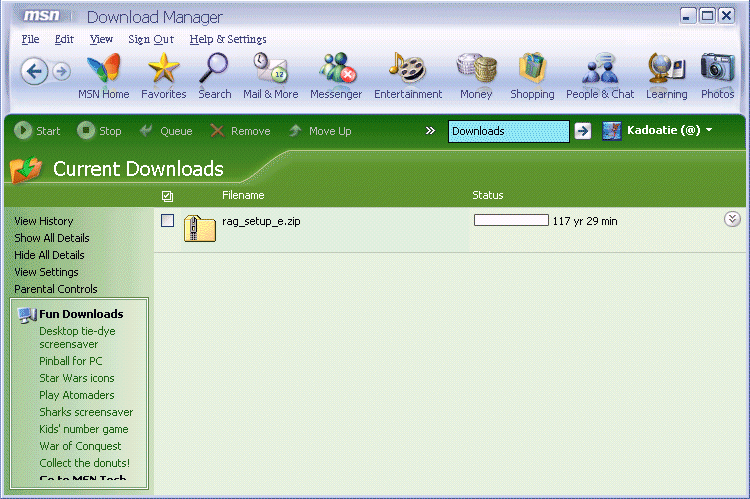This screenshot has width=750, height=499.
Task: Open Help & Settings menu
Action: point(228,39)
